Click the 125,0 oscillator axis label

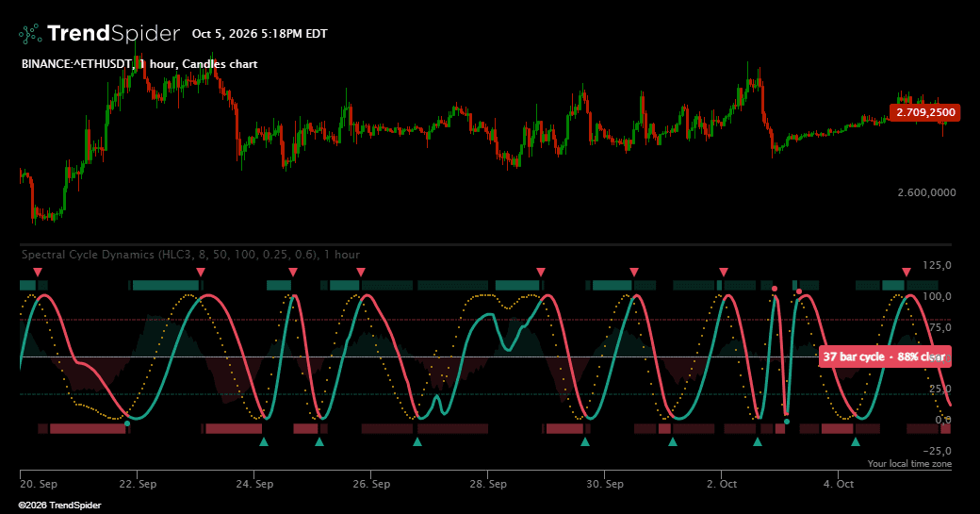tap(937, 266)
